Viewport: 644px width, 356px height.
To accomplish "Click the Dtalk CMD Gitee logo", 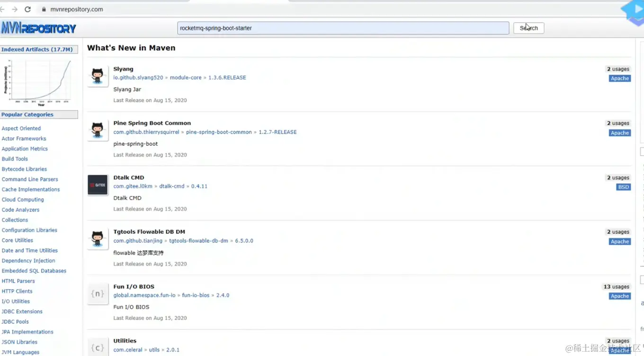I will [x=98, y=185].
